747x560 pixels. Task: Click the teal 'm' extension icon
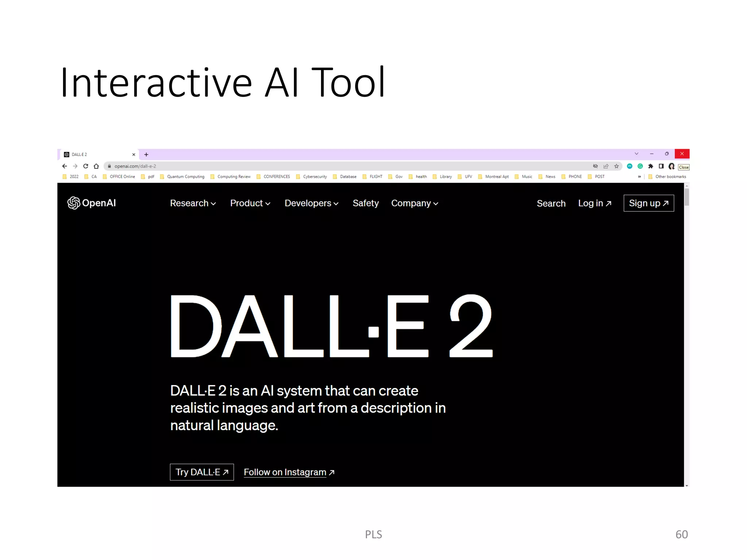[630, 166]
